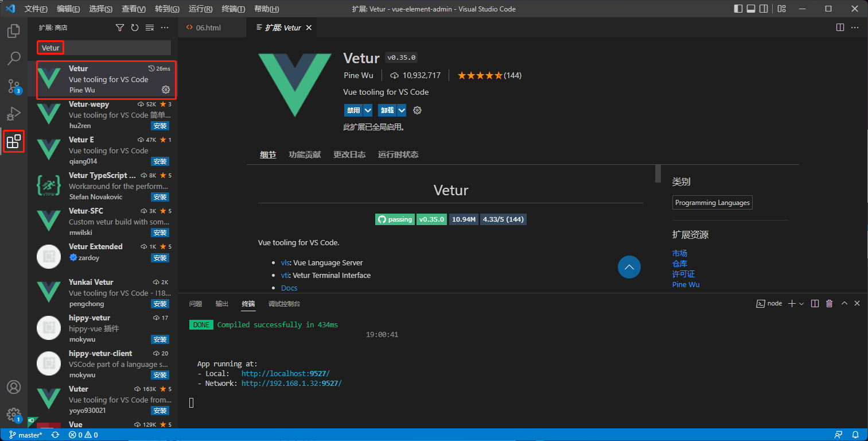Screen dimensions: 868x441
Task: Show errors and warnings in status bar
Action: (83, 435)
